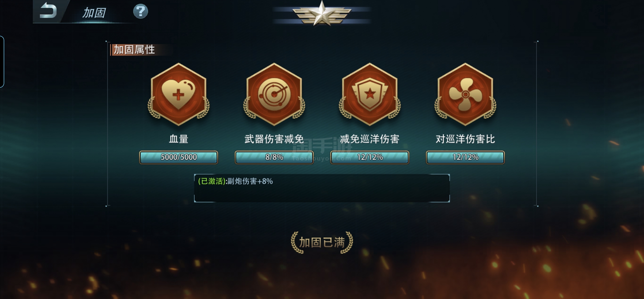This screenshot has height=299, width=644.
Task: Click the 减免巡洋伤害 label text
Action: pyautogui.click(x=369, y=139)
